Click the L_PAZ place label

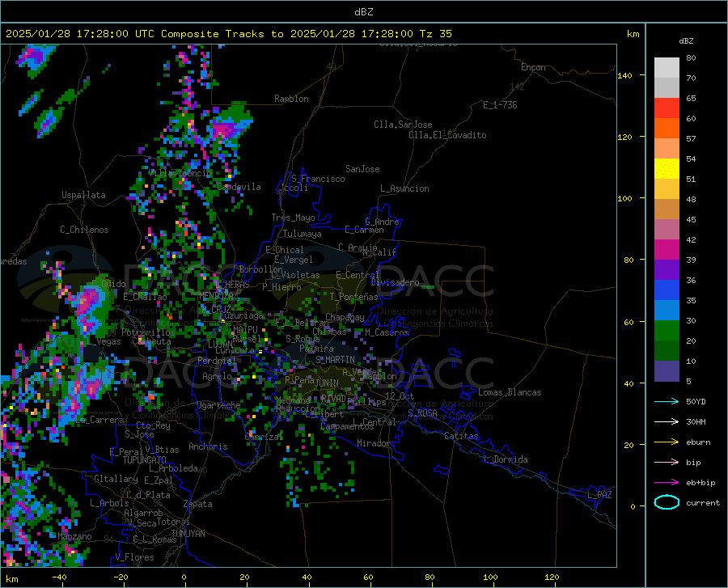(x=599, y=495)
